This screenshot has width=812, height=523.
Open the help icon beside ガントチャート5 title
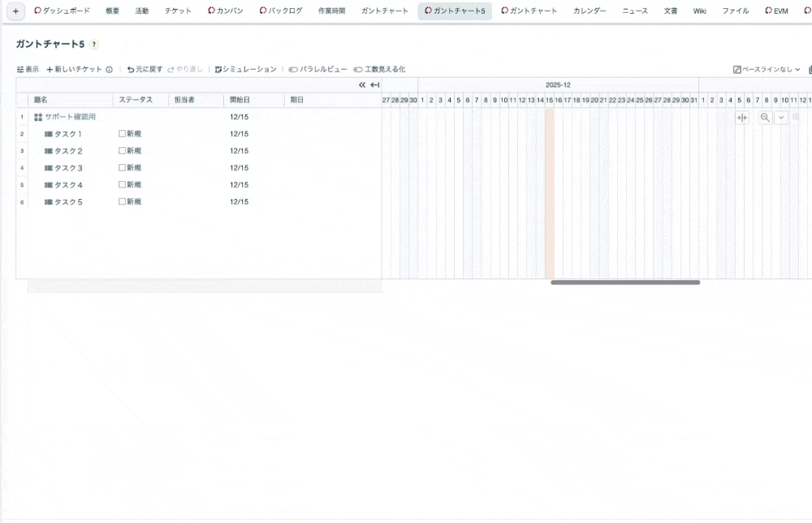coord(94,45)
